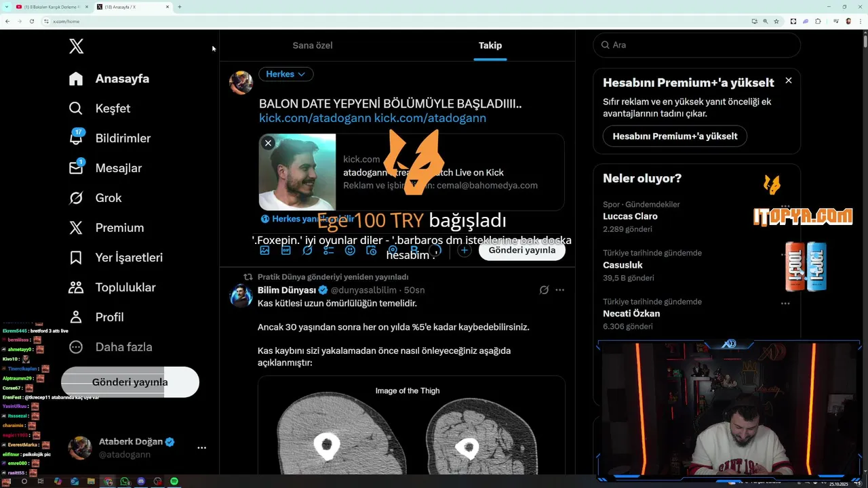The image size is (868, 488).
Task: Open WhatsApp from taskbar
Action: pyautogui.click(x=125, y=481)
